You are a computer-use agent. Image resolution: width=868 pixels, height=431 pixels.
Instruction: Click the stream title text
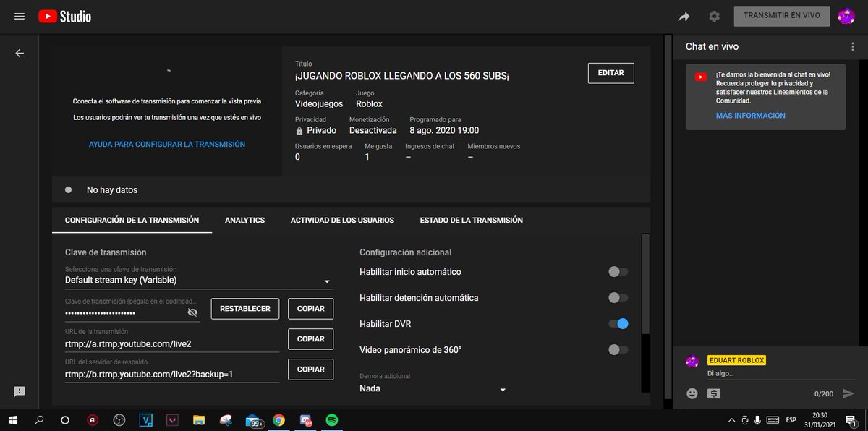(402, 77)
